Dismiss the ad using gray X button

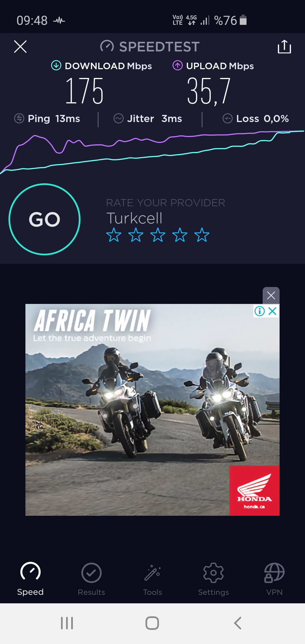(x=271, y=295)
